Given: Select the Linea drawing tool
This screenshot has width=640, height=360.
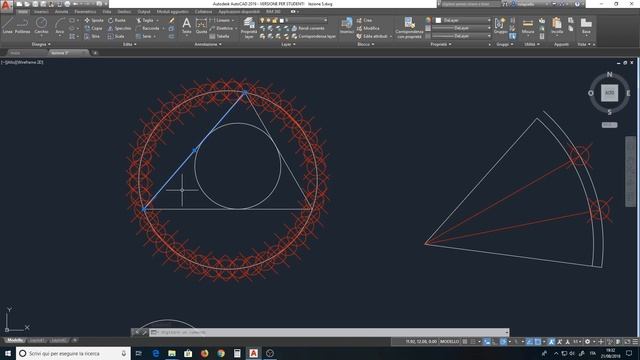Looking at the screenshot, I should pos(7,25).
